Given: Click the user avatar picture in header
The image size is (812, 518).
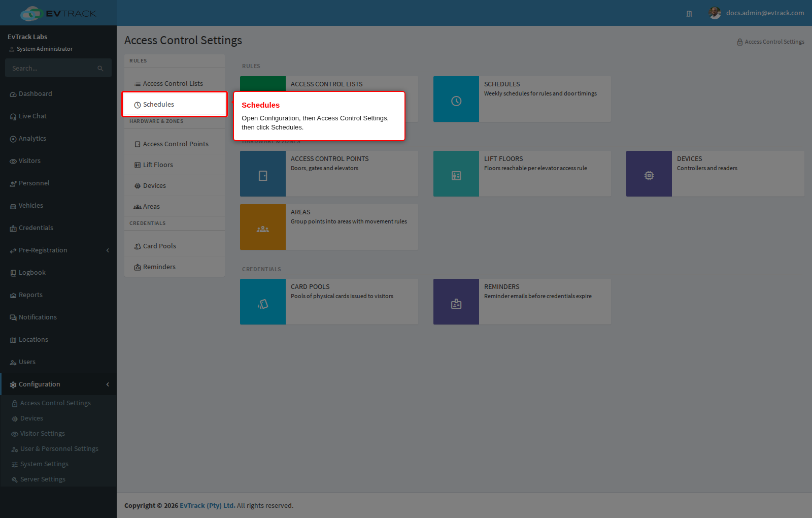Looking at the screenshot, I should (715, 13).
